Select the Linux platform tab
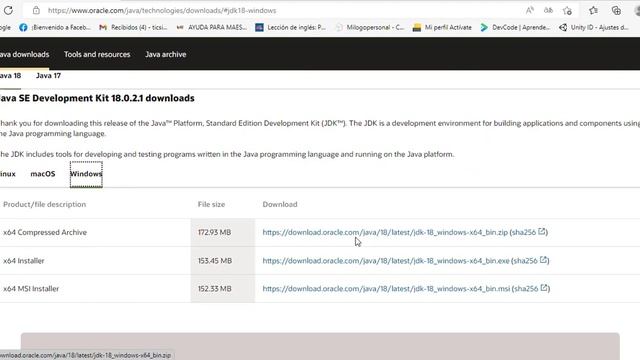 [8, 174]
